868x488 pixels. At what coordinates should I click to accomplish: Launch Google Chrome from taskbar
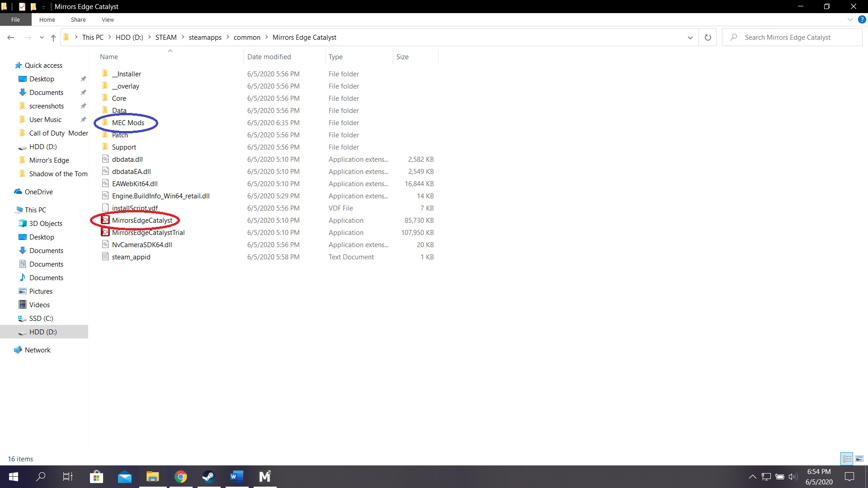click(180, 477)
